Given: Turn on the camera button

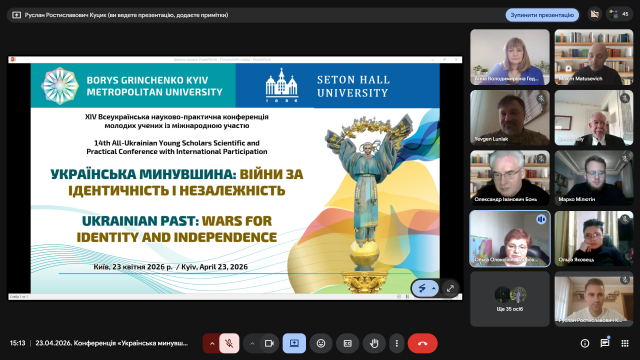Looking at the screenshot, I should [269, 343].
